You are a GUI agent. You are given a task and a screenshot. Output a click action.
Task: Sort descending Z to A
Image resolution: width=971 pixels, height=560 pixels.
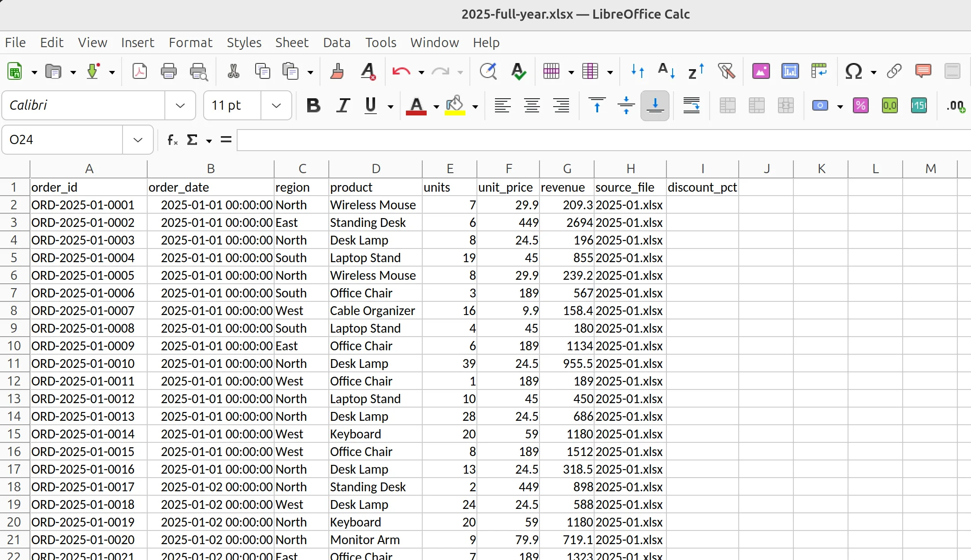(x=696, y=71)
